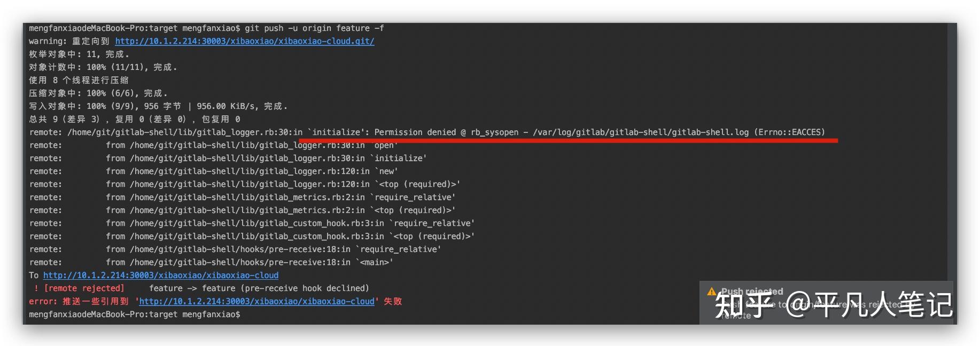Screen dimensions: 980x346
Task: Click the gitlab_custom_hook.rb:3 `<top (required)>' line
Action: [252, 237]
